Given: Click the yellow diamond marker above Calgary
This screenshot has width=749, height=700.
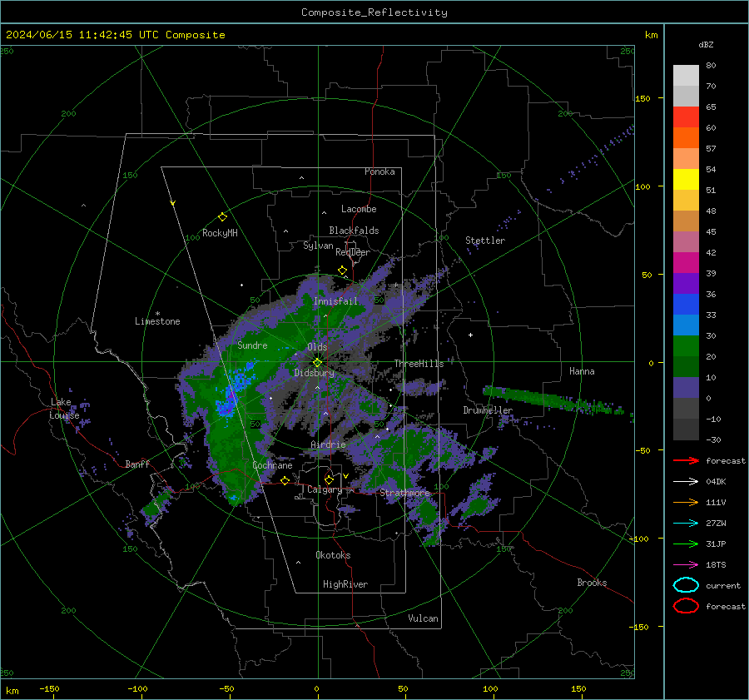Looking at the screenshot, I should pos(329,479).
